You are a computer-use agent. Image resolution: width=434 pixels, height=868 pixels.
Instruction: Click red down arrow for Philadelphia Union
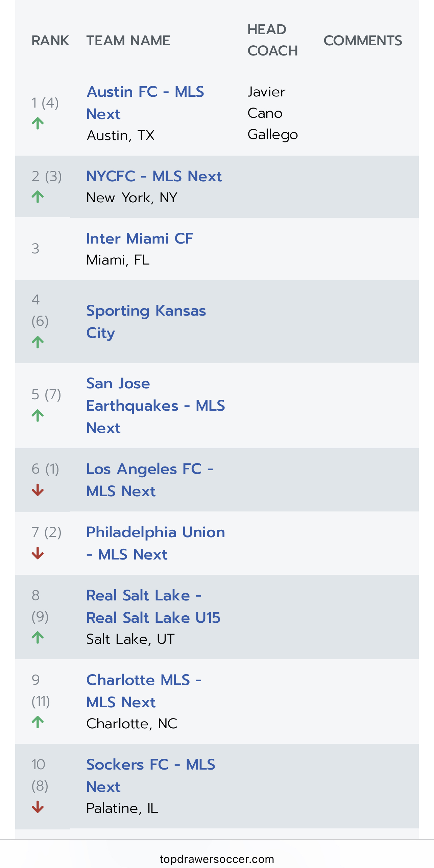pos(38,553)
